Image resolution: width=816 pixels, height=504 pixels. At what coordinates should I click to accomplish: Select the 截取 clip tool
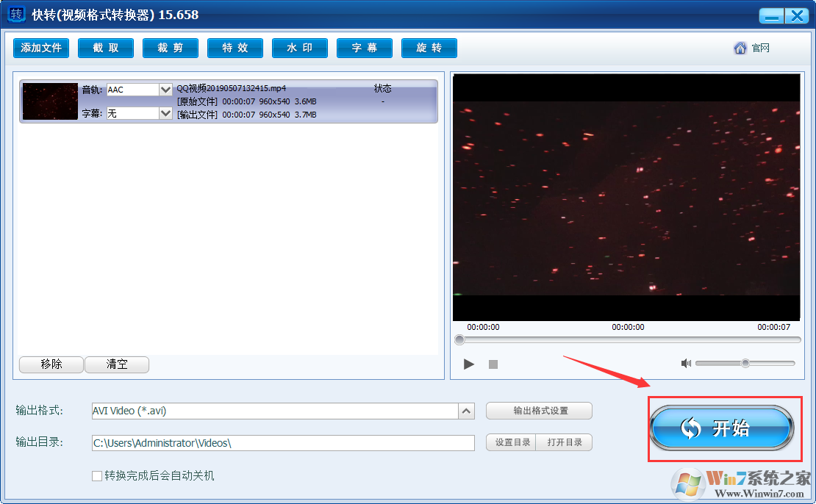(x=105, y=48)
